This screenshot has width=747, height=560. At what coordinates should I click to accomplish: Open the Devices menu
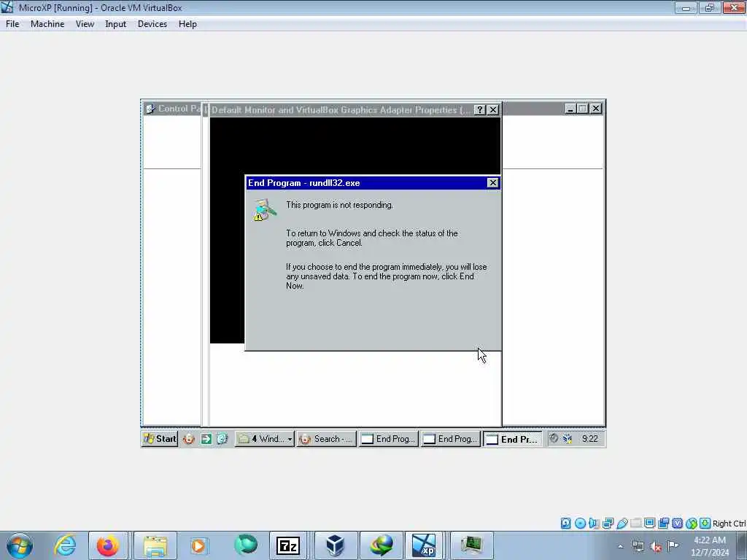(152, 24)
